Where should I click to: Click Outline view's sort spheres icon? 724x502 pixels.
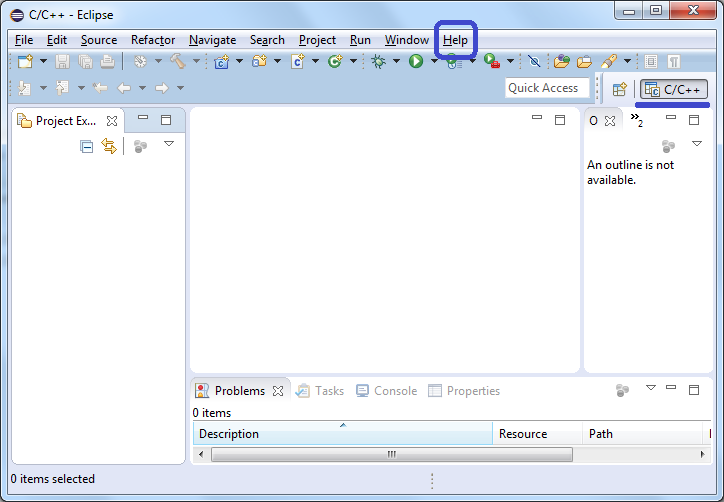669,146
